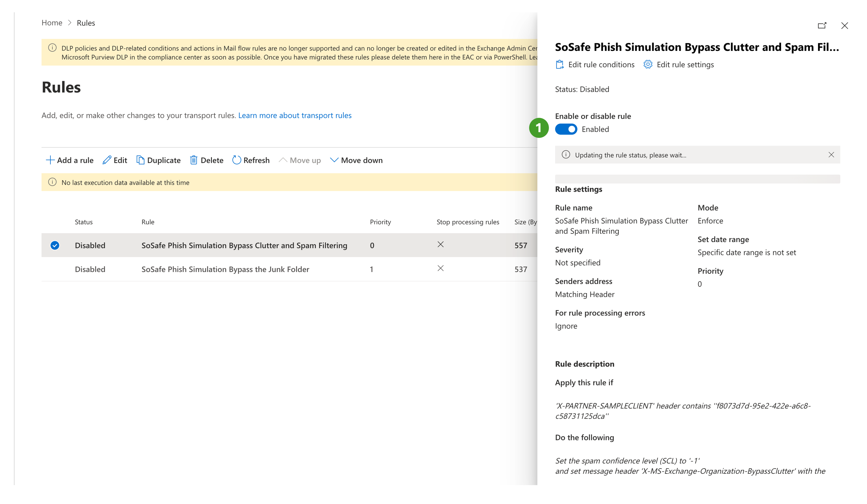Viewport: 867px width, 504px height.
Task: Click the Edit pencil icon in toolbar
Action: pyautogui.click(x=107, y=160)
